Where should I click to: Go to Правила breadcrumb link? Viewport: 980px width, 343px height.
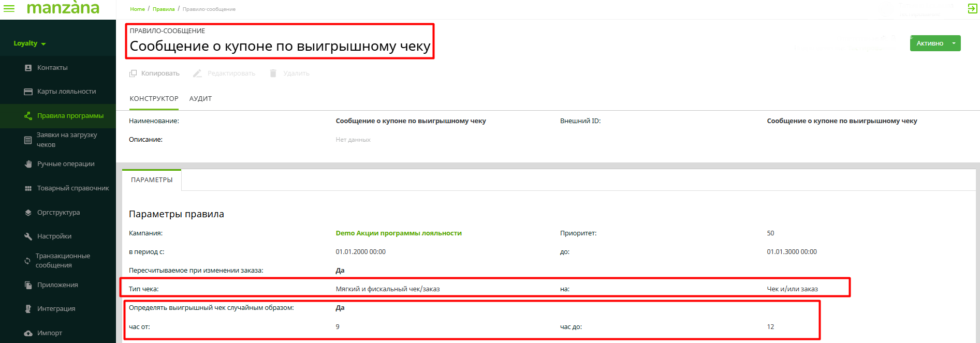tap(164, 9)
